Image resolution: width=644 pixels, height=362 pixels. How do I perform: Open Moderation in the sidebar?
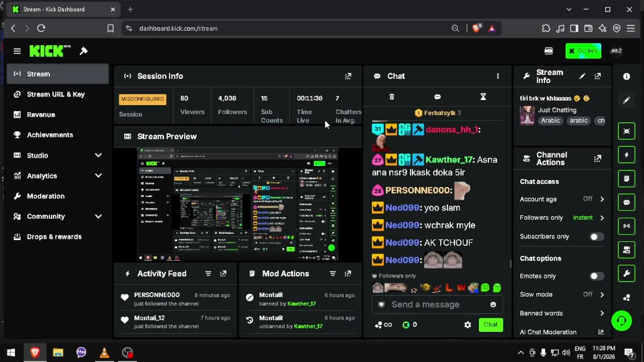point(58,196)
